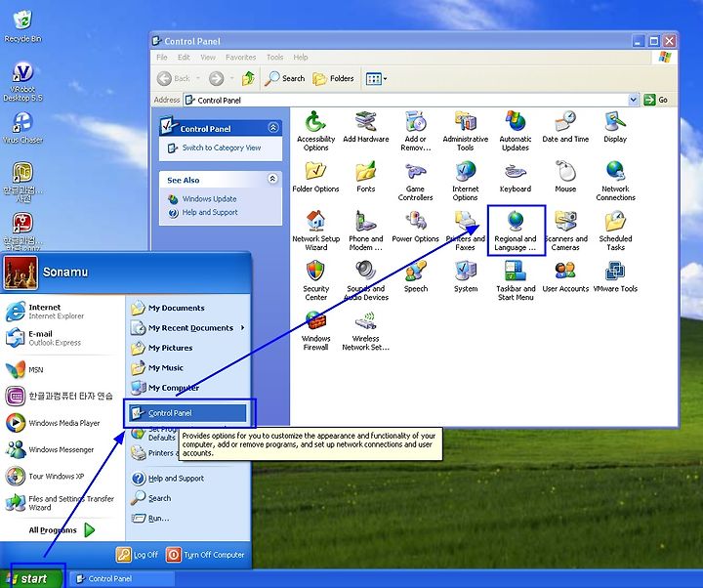This screenshot has height=588, width=703.
Task: Open the Edit menu
Action: click(x=184, y=58)
